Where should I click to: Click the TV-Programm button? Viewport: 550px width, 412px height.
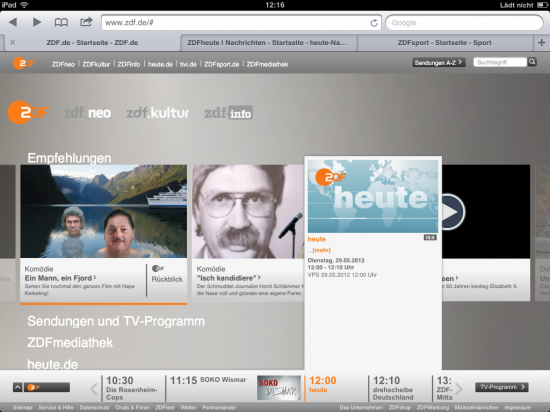[502, 387]
